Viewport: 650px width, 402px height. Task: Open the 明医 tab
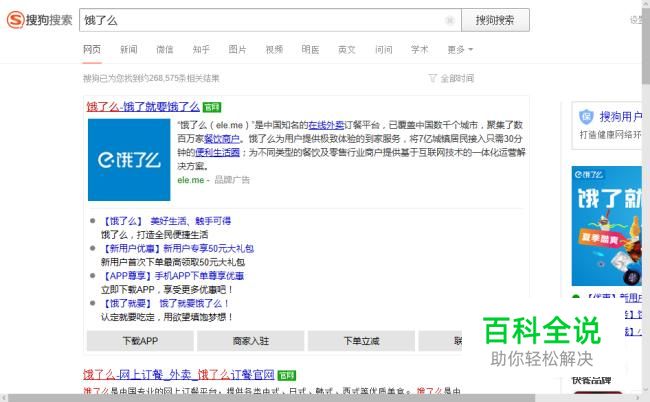[x=310, y=50]
